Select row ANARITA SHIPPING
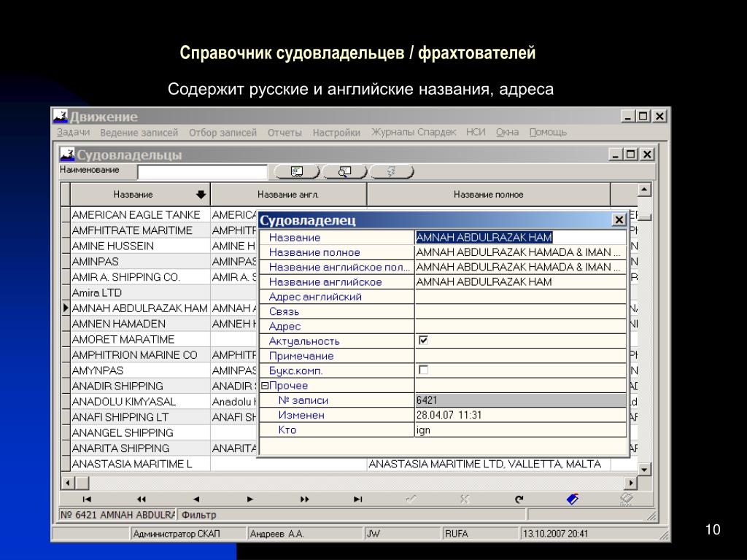Image resolution: width=747 pixels, height=560 pixels. [140, 448]
